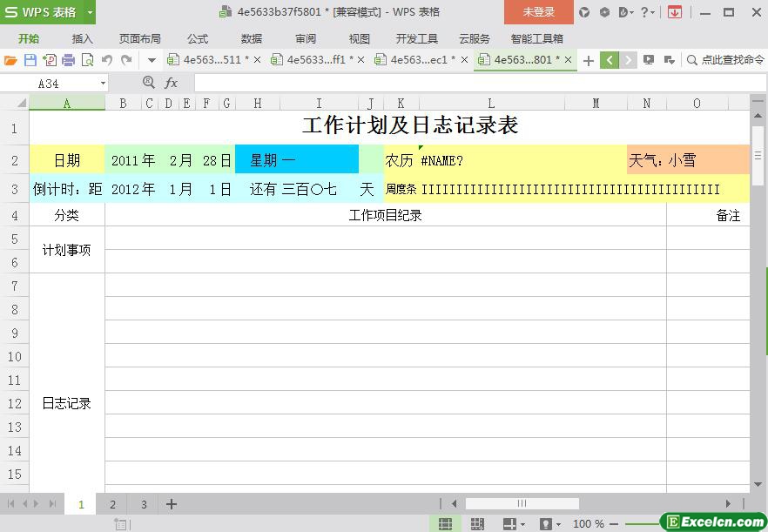Click the Open folder icon in quick toolbar

click(x=10, y=60)
